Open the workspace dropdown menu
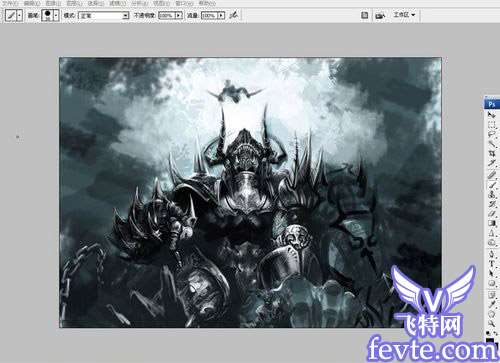 (x=404, y=15)
